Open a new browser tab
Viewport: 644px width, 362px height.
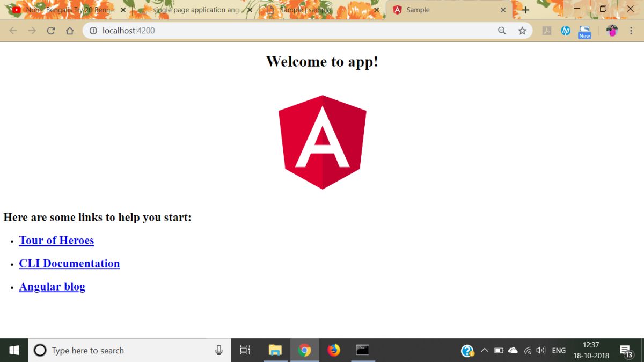coord(525,10)
